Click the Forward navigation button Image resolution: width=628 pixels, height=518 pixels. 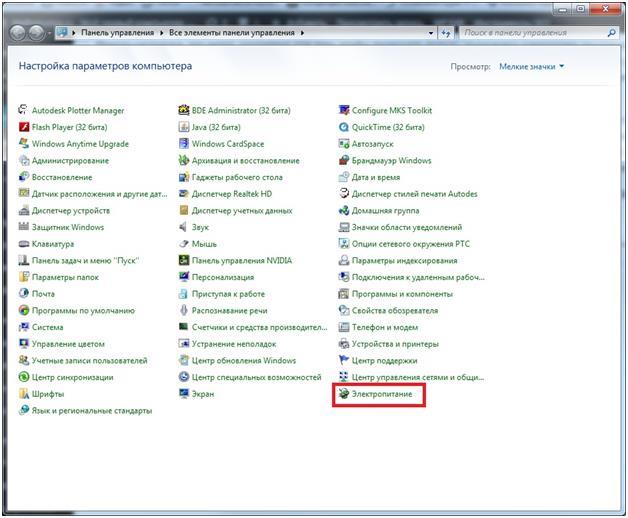point(36,33)
